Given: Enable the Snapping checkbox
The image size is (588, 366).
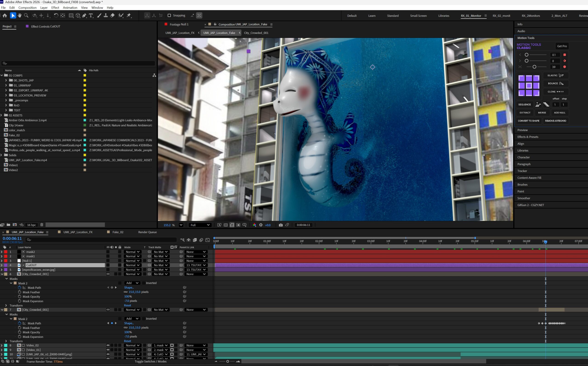Looking at the screenshot, I should pos(169,16).
